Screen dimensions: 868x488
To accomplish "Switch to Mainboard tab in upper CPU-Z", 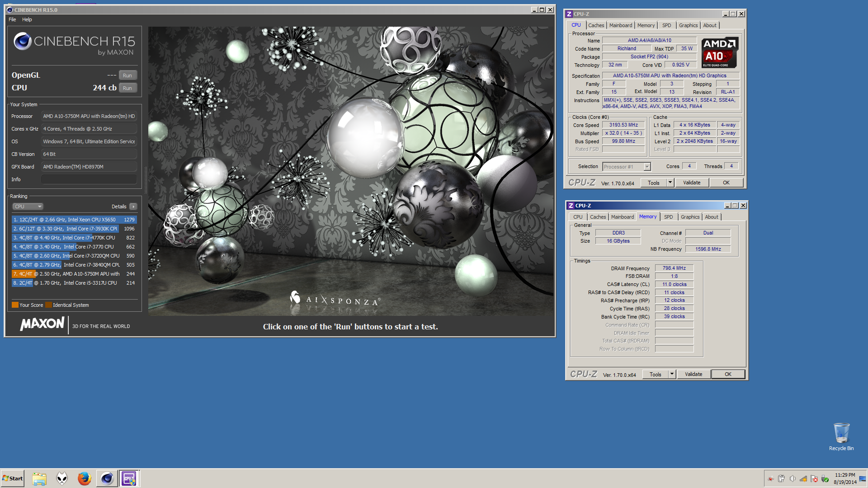I will tap(620, 25).
